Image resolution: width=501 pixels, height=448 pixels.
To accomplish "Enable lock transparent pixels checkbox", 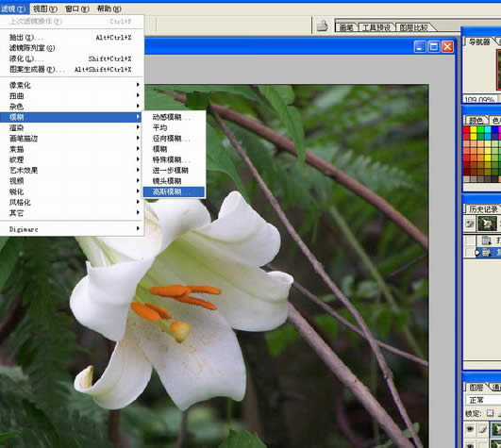I will tap(490, 413).
